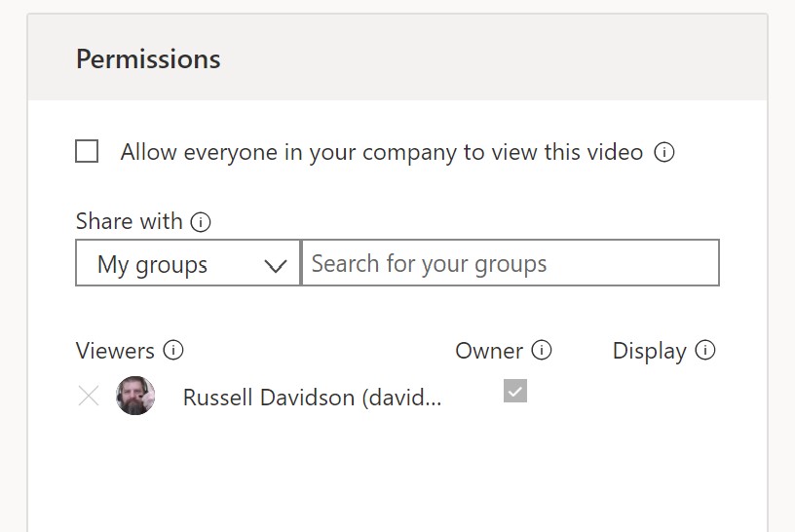This screenshot has height=532, width=795.
Task: Click the Display column info icon
Action: pos(704,350)
